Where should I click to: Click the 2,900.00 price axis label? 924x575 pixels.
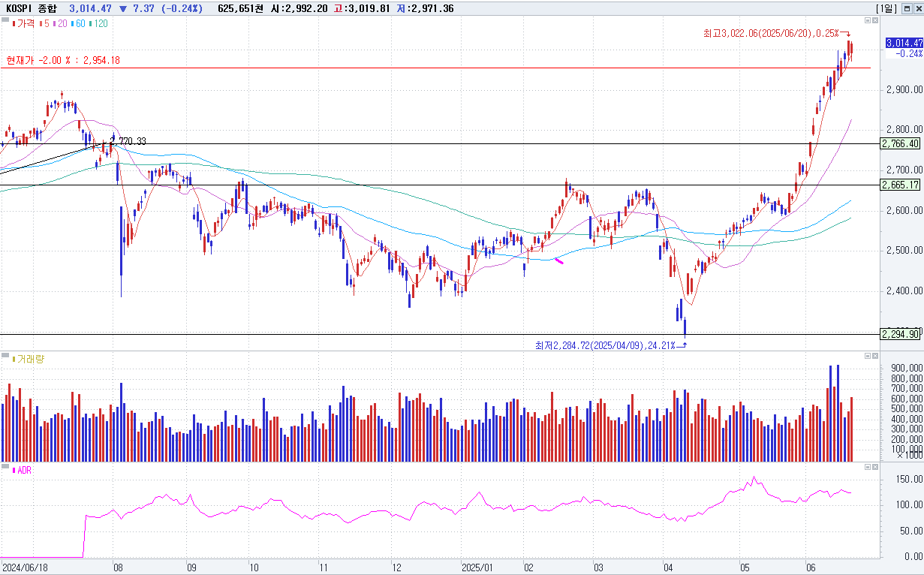(904, 89)
